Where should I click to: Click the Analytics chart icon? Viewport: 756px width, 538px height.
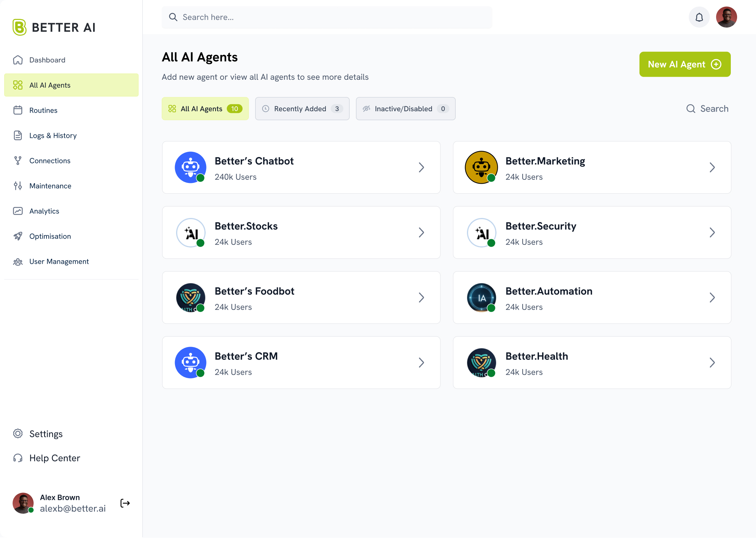[x=18, y=211]
